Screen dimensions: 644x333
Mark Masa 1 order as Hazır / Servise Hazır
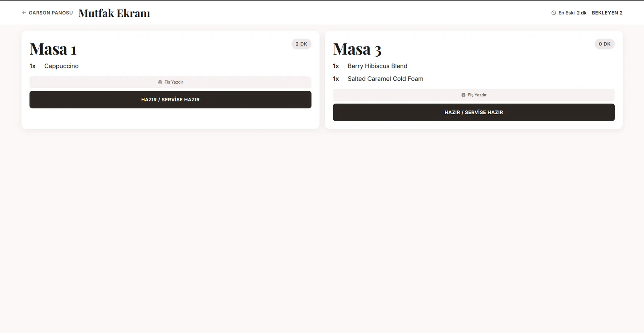click(170, 99)
